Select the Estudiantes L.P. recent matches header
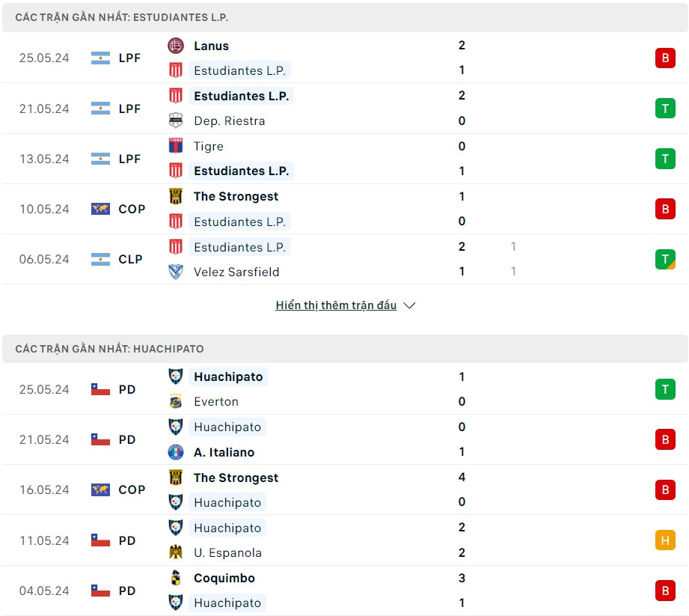The width and height of the screenshot is (689, 616). point(122,16)
